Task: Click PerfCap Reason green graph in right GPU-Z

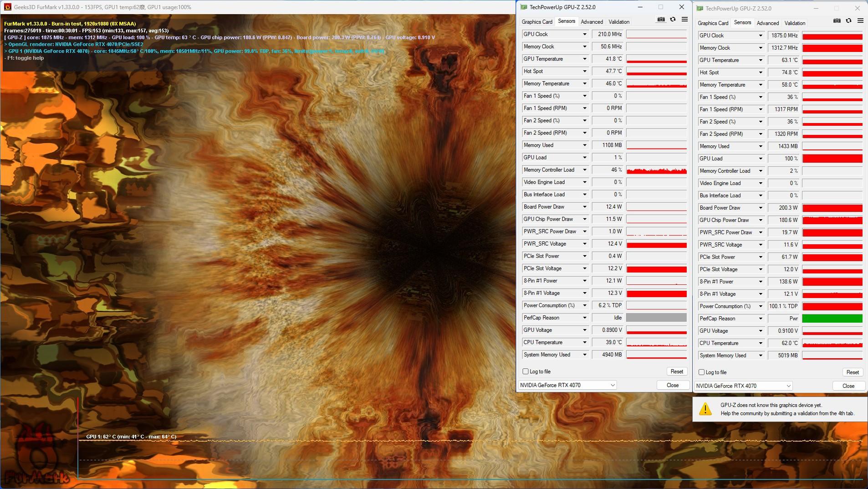Action: tap(832, 319)
